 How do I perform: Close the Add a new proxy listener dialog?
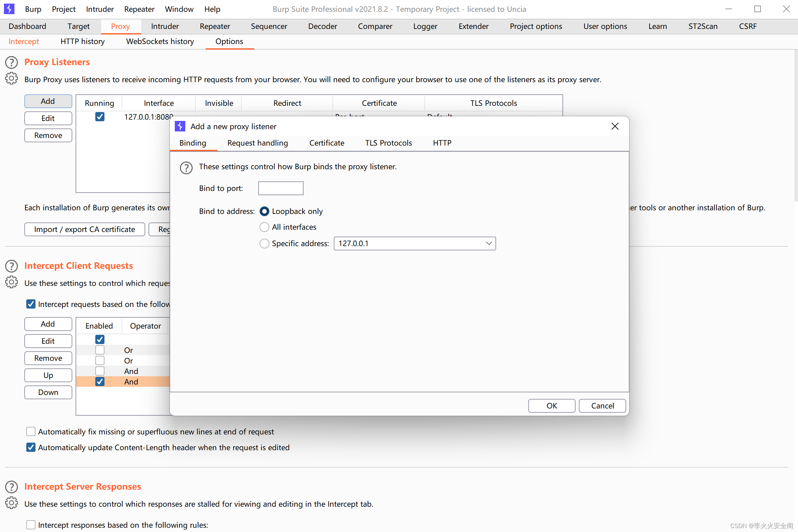pos(615,126)
